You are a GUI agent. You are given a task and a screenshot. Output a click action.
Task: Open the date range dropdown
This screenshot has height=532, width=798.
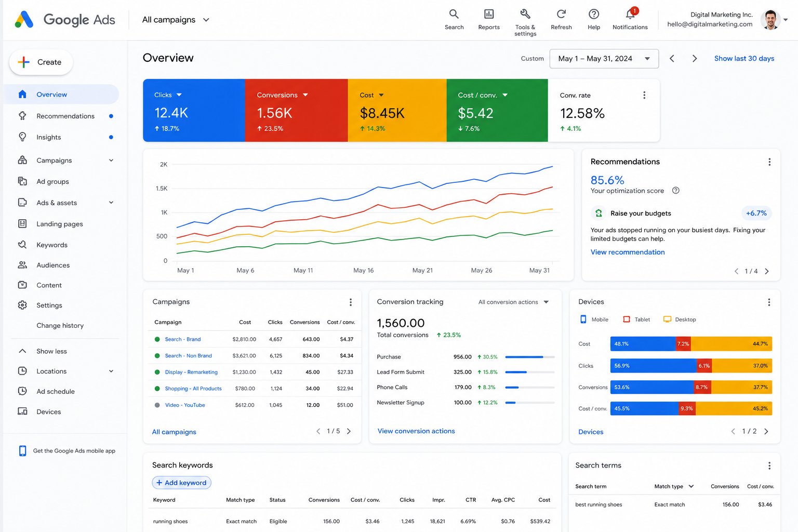tap(604, 59)
